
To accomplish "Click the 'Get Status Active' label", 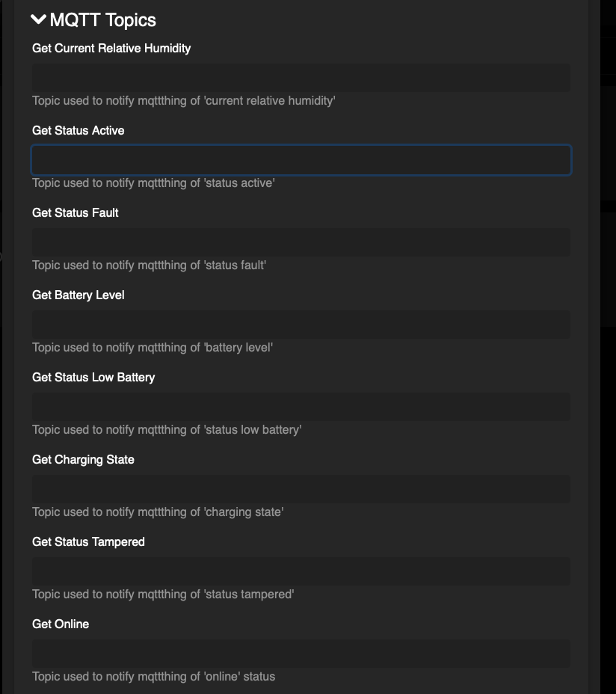I will pyautogui.click(x=78, y=130).
